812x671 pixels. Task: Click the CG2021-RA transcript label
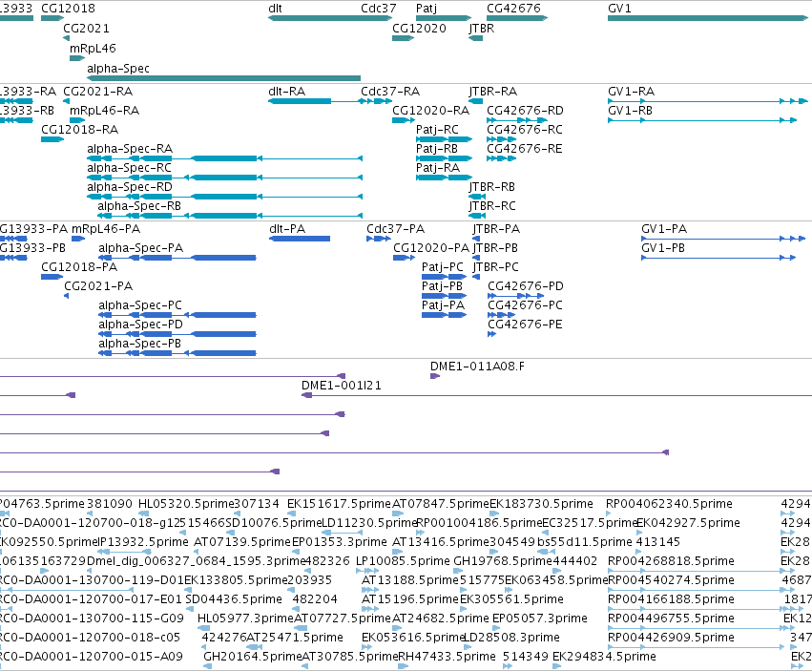98,92
